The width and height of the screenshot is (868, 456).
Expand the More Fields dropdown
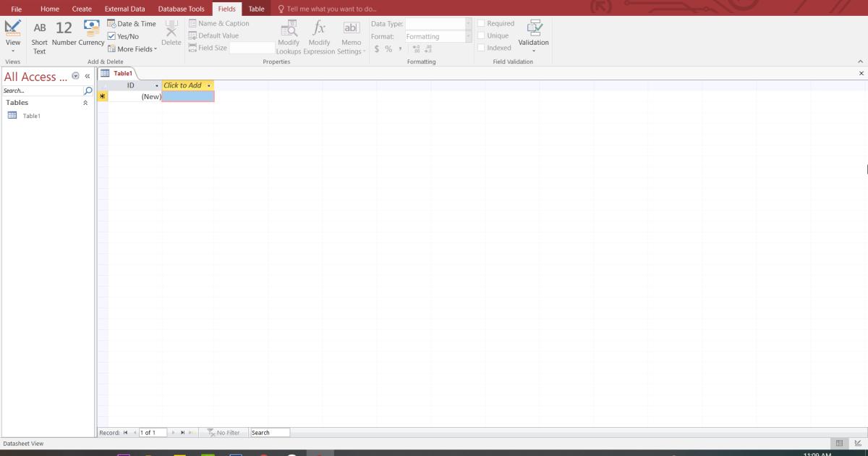click(x=133, y=48)
